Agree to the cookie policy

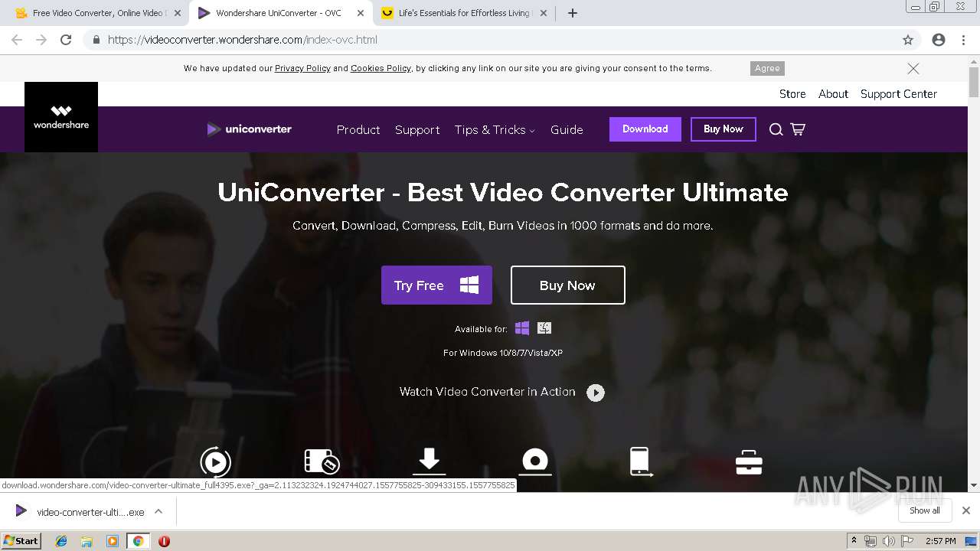tap(767, 68)
